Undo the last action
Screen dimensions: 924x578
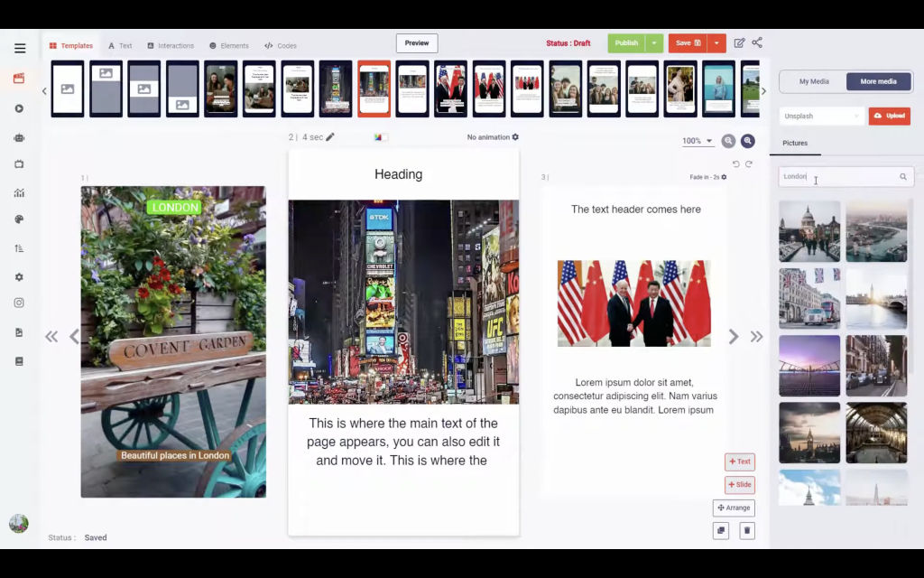[735, 164]
